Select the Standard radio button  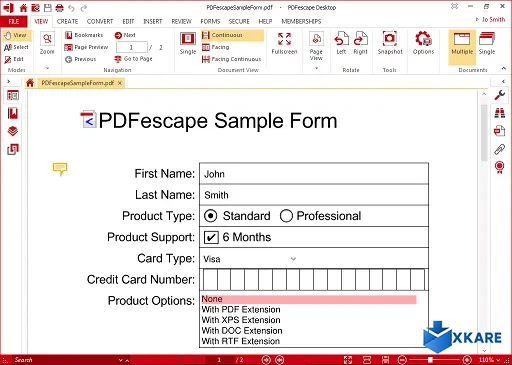click(x=211, y=216)
